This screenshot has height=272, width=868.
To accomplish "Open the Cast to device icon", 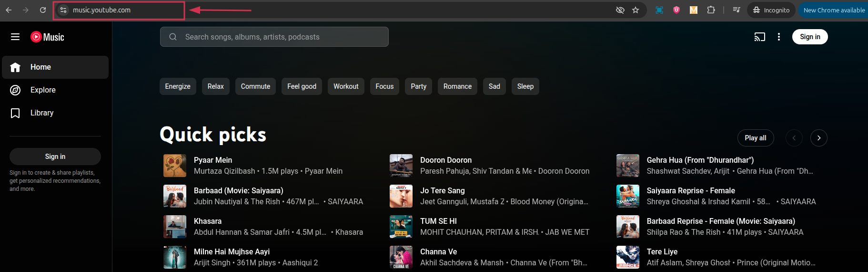I will point(760,37).
